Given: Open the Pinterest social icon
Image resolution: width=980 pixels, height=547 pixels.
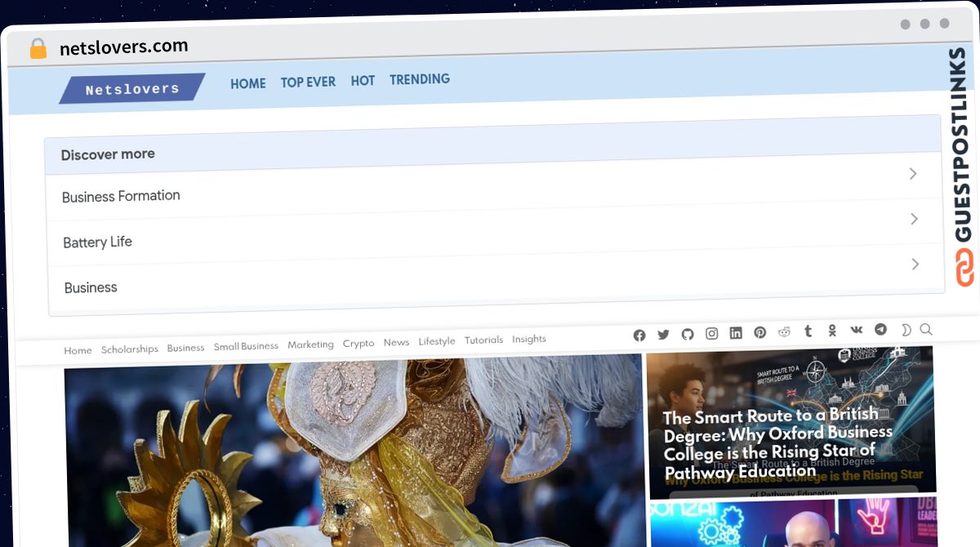Looking at the screenshot, I should pyautogui.click(x=760, y=332).
